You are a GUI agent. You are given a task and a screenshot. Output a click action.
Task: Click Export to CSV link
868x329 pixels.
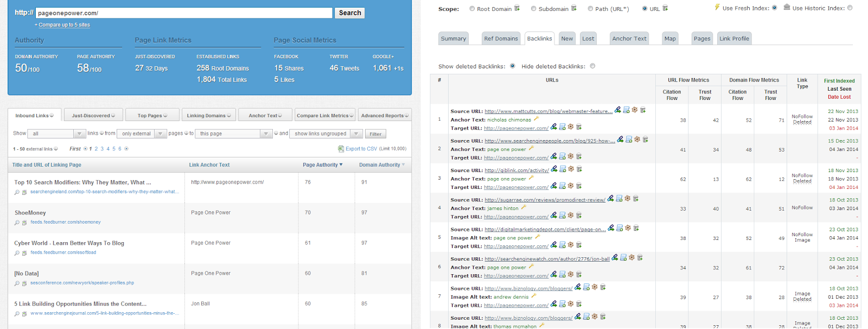tap(361, 149)
